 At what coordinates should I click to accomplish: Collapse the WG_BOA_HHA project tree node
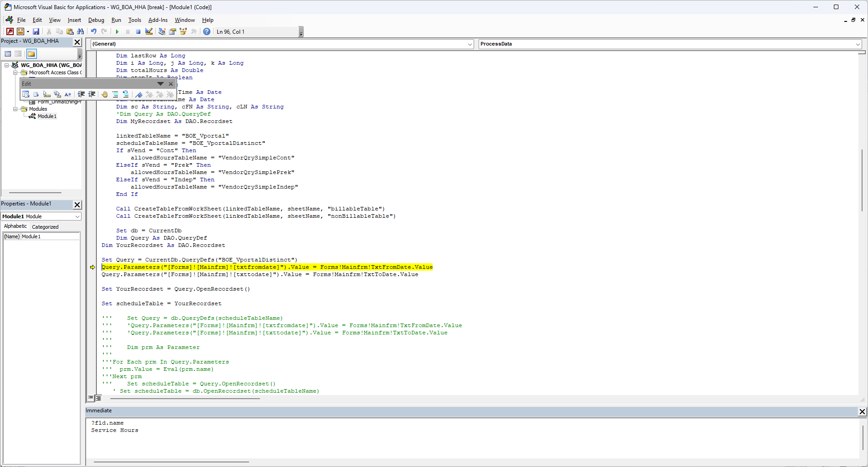pyautogui.click(x=7, y=65)
